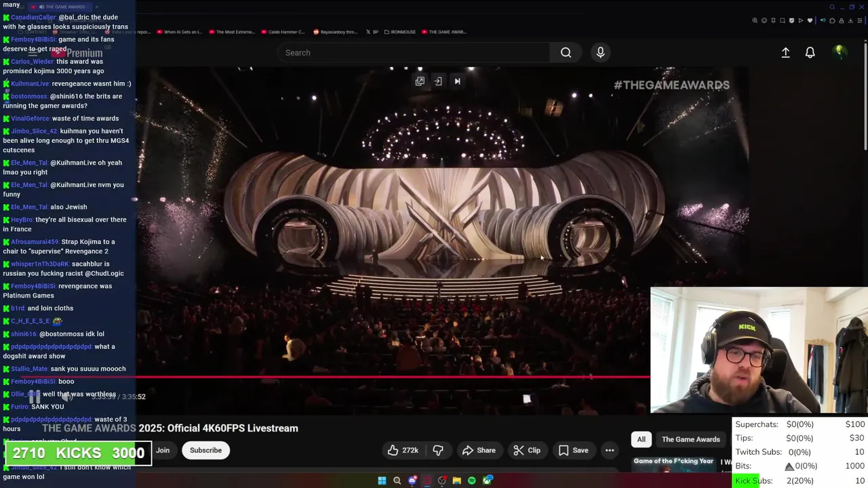The width and height of the screenshot is (868, 488).
Task: Open Spotify from the taskbar
Action: click(x=472, y=481)
